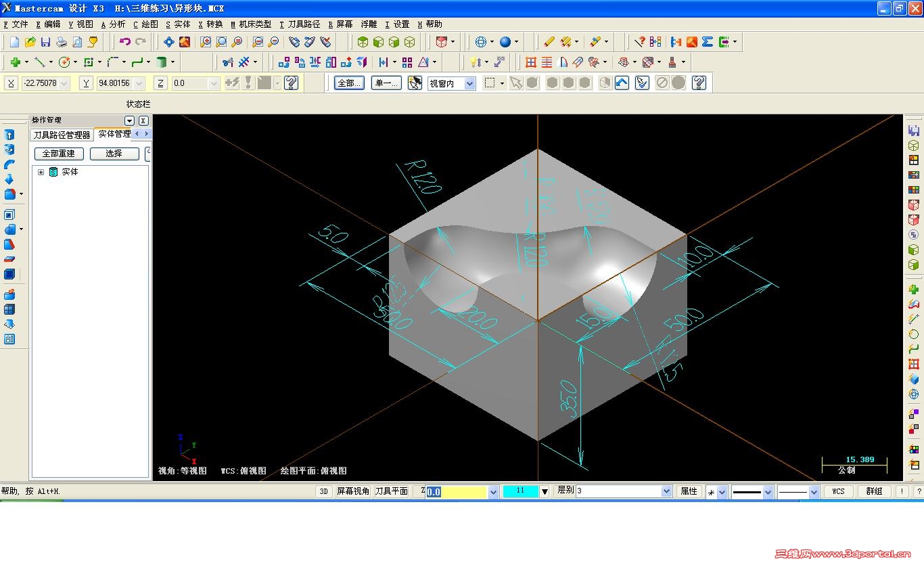
Task: Switch to the 实体管理 tab
Action: coord(114,134)
